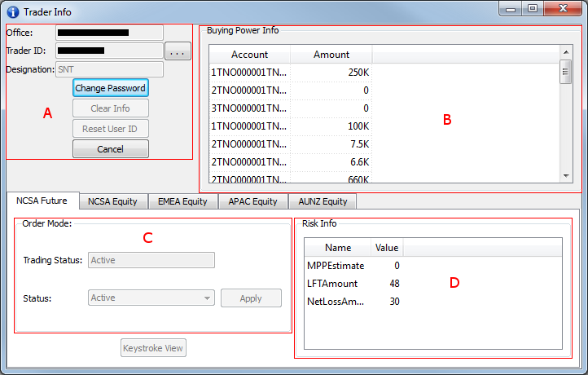Image resolution: width=588 pixels, height=375 pixels.
Task: Click the Buying Power scrollbar down arrow
Action: [x=565, y=176]
